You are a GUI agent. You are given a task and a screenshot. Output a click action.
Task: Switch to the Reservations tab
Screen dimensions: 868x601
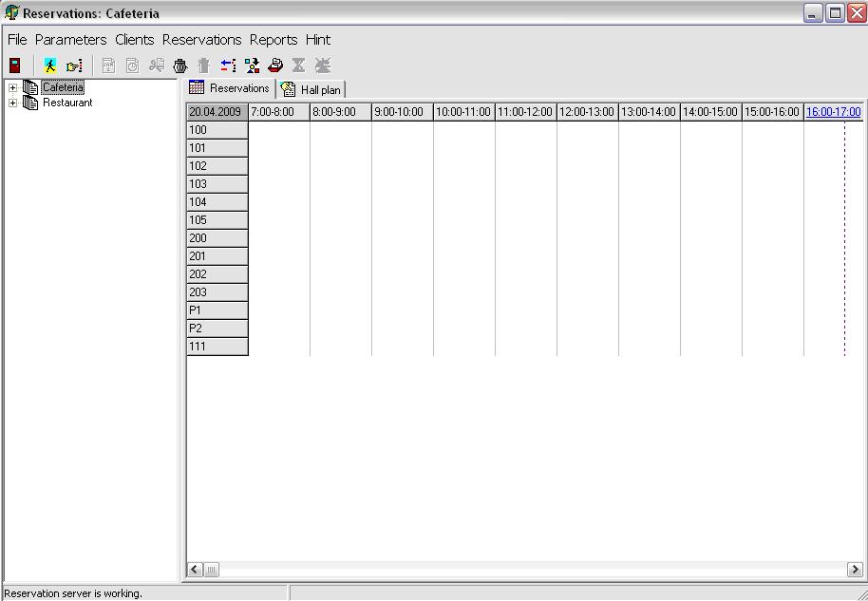[230, 88]
